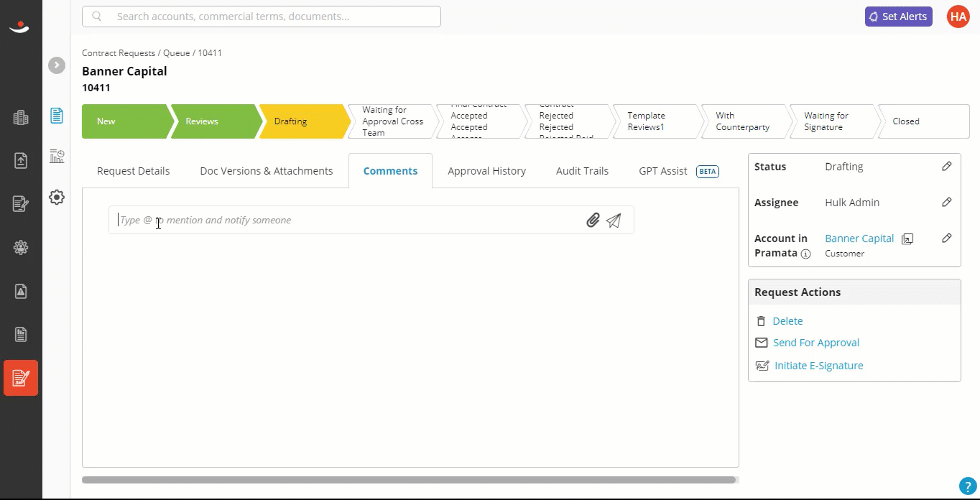
Task: Select the New workflow stage
Action: point(126,121)
